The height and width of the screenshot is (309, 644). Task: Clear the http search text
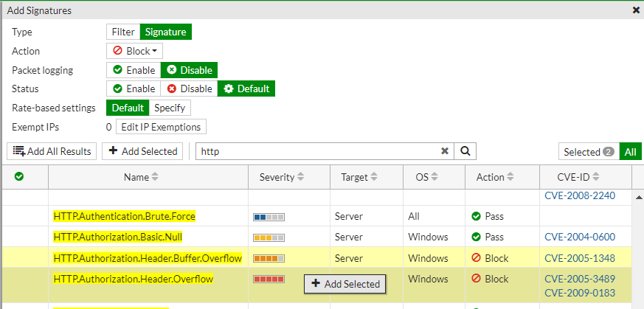pyautogui.click(x=445, y=151)
